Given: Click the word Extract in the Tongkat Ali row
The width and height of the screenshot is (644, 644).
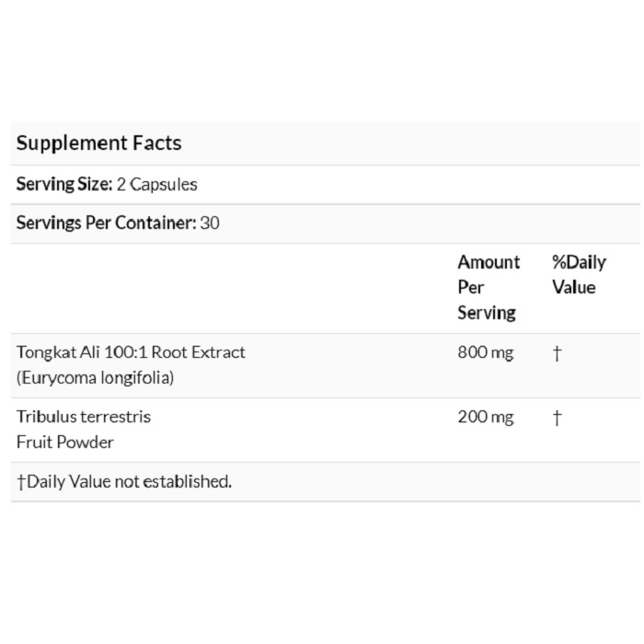Looking at the screenshot, I should (x=218, y=352).
